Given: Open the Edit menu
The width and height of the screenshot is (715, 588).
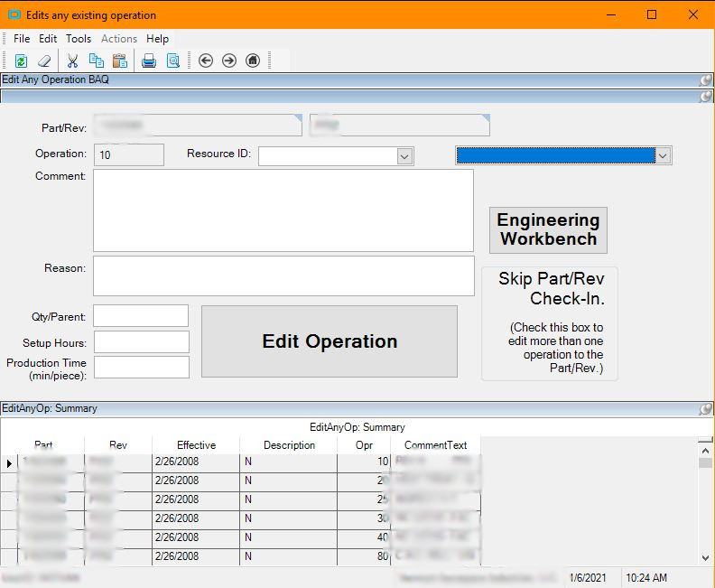Looking at the screenshot, I should (x=48, y=39).
